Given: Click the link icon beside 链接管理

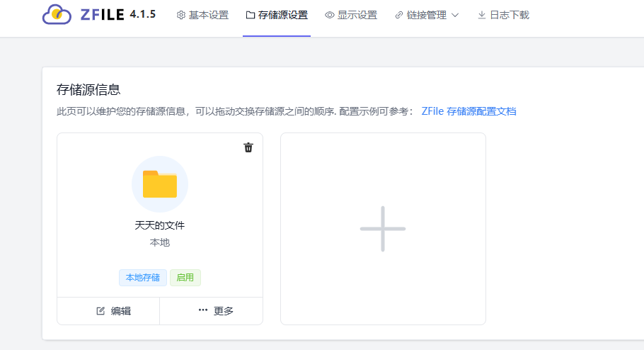Looking at the screenshot, I should tap(399, 15).
